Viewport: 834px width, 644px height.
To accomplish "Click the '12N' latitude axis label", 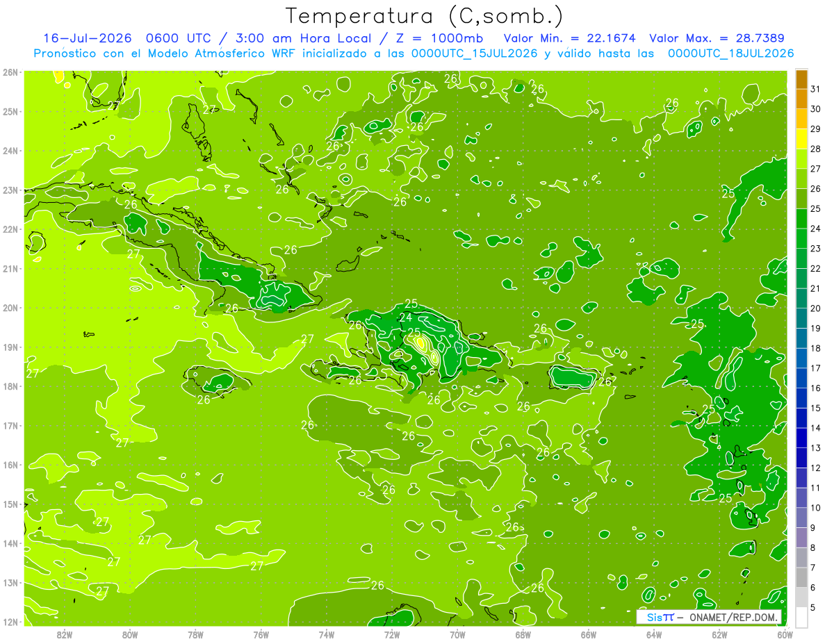I will point(10,621).
